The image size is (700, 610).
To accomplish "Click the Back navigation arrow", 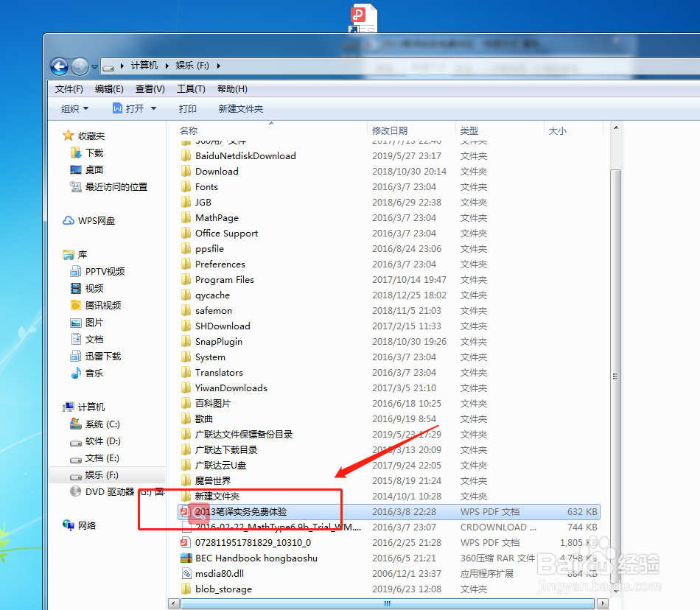I will pyautogui.click(x=60, y=67).
